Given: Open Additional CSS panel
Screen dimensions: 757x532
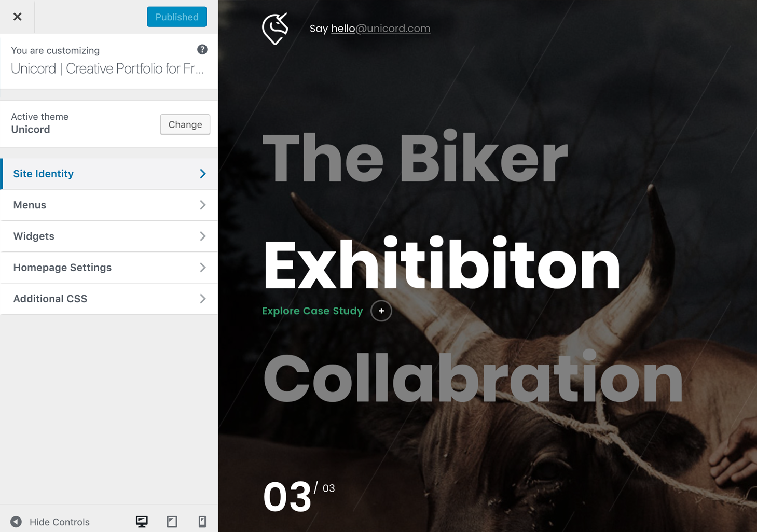Looking at the screenshot, I should [x=109, y=299].
